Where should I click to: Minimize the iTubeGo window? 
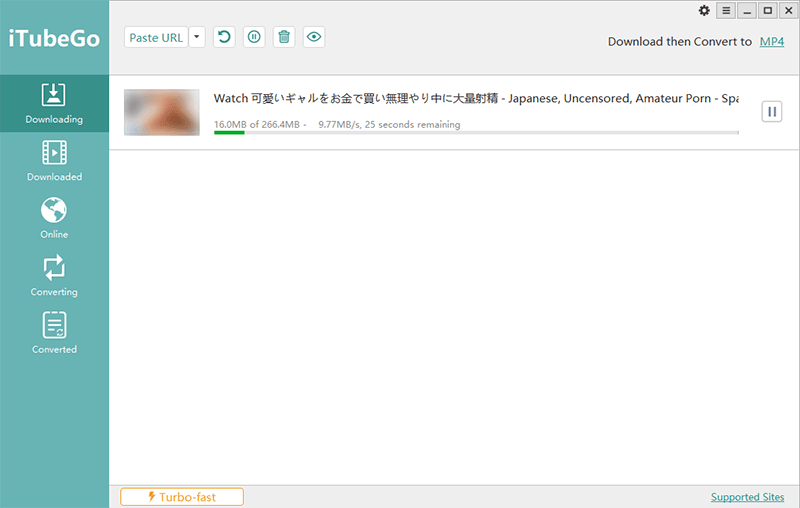tap(747, 11)
